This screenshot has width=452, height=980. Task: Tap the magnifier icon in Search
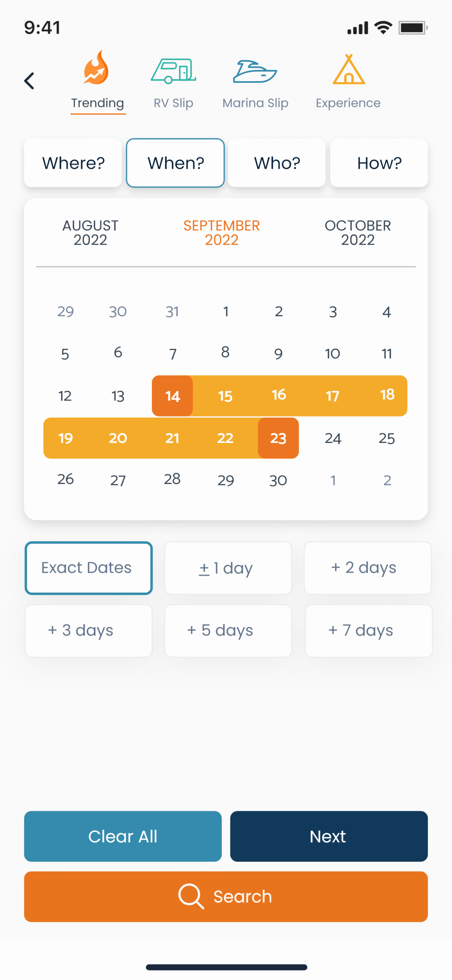[190, 895]
